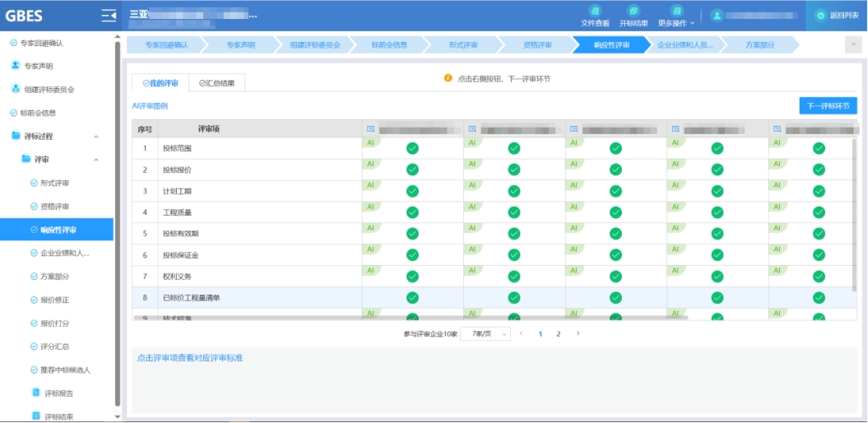The image size is (868, 423).
Task: Click the table vertical scrollbar
Action: [x=855, y=215]
